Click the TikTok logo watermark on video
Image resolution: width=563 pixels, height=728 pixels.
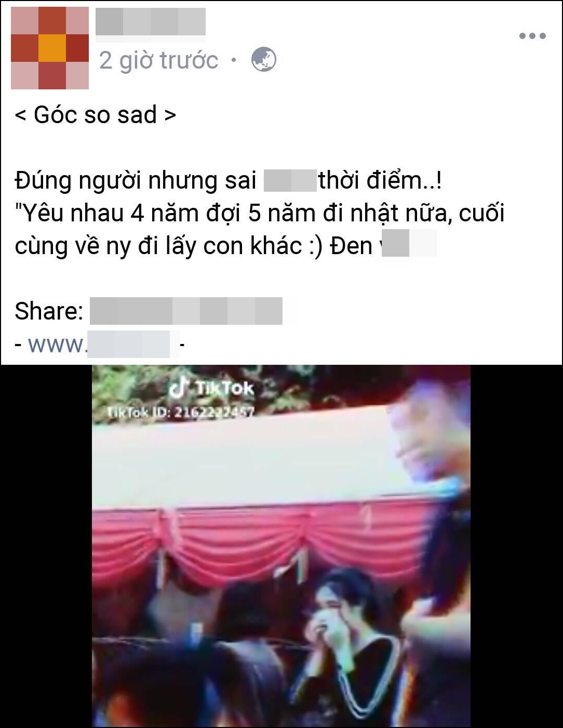click(212, 388)
